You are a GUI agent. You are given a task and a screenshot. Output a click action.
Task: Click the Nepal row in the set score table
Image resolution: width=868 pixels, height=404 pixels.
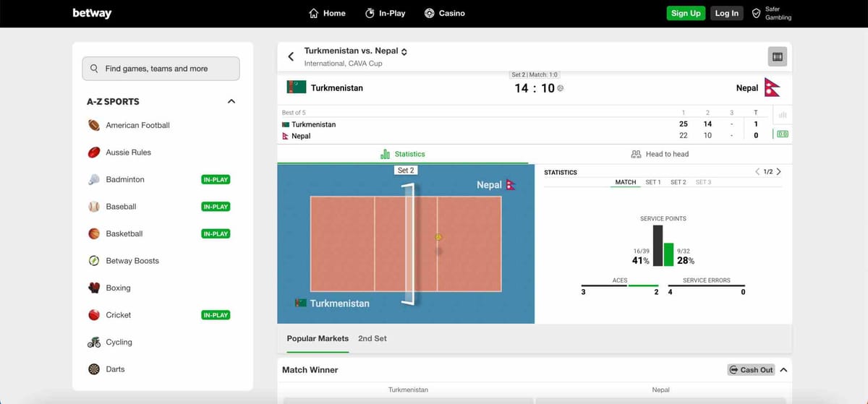coord(523,136)
